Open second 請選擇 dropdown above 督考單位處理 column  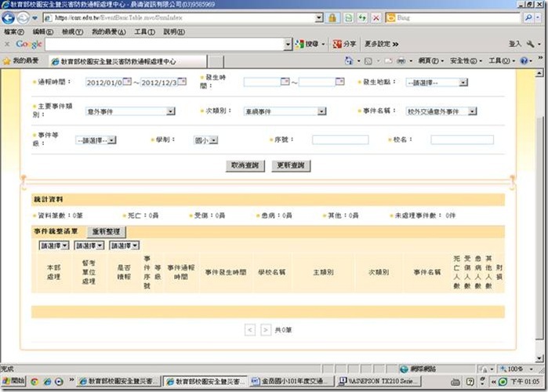[x=89, y=245]
